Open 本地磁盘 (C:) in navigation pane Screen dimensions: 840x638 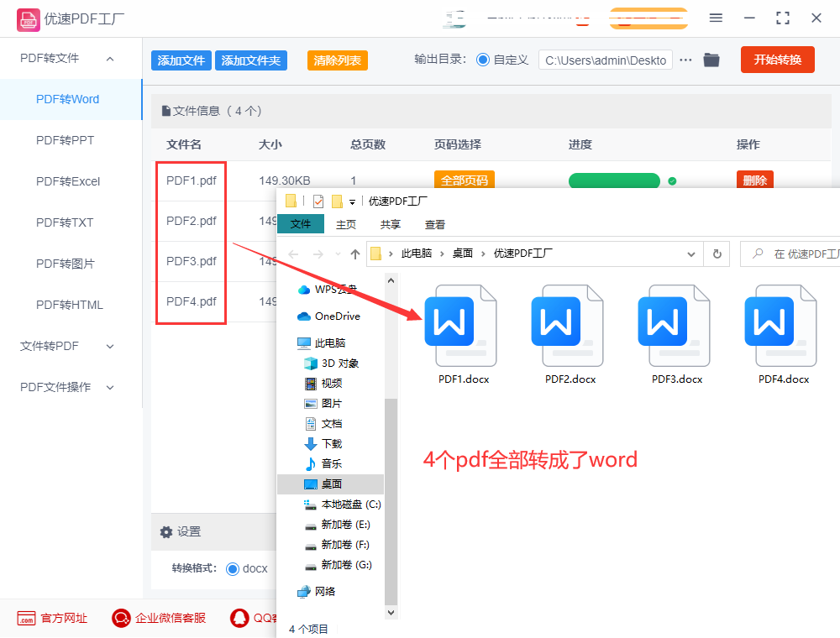pyautogui.click(x=343, y=505)
